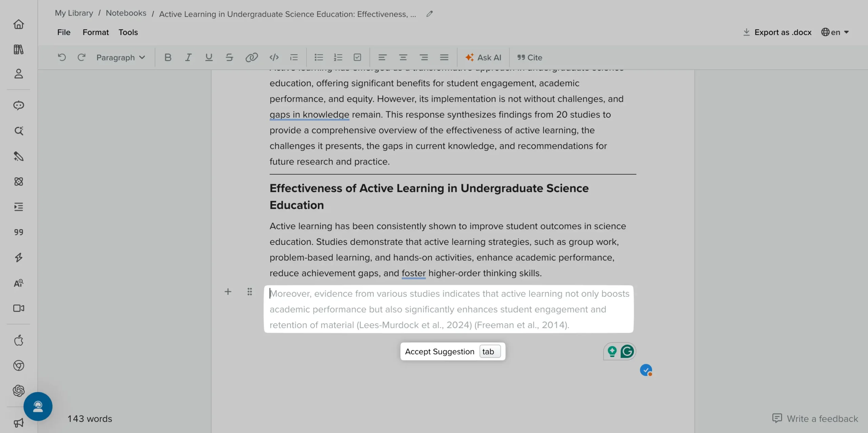Screen dimensions: 868x433
Task: Open the Tools menu
Action: [x=128, y=32]
